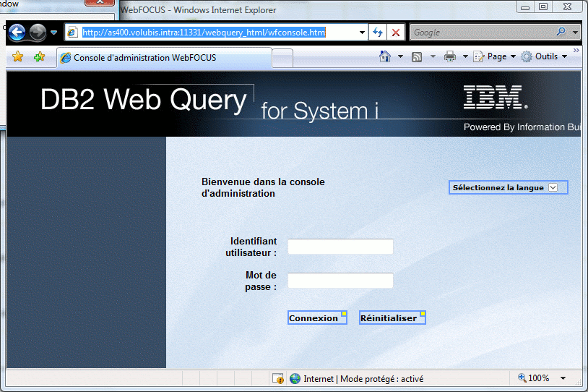Refresh the page with the refresh icon
This screenshot has width=588, height=392.
[378, 33]
